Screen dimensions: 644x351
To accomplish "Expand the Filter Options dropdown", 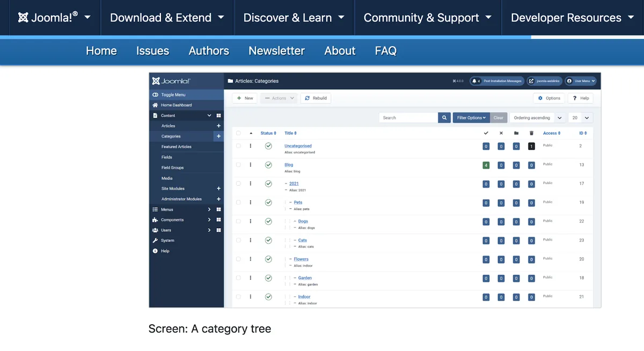I will [x=471, y=118].
